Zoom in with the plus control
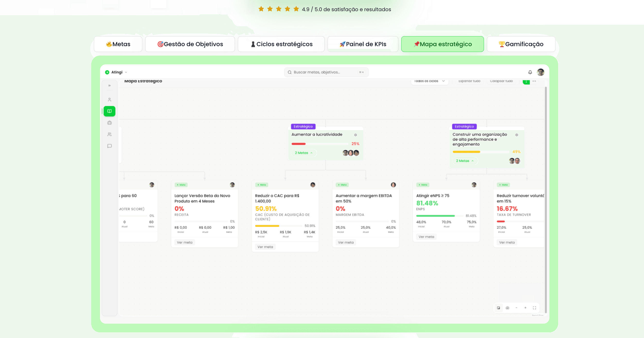The width and height of the screenshot is (644, 338). click(525, 308)
